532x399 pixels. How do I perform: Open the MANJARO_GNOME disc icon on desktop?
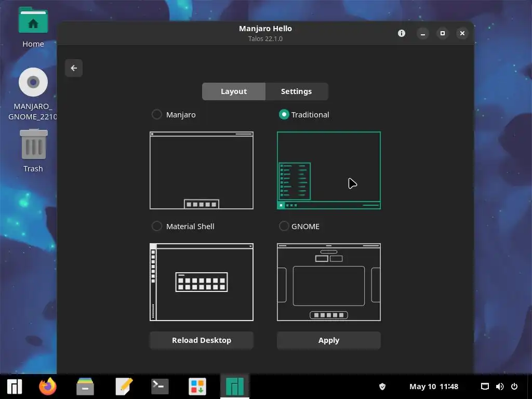tap(33, 94)
